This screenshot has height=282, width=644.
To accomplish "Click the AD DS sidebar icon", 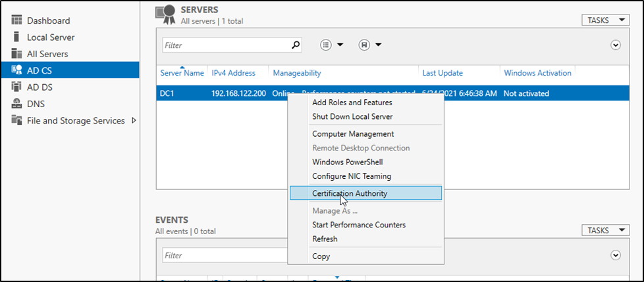I will 17,87.
